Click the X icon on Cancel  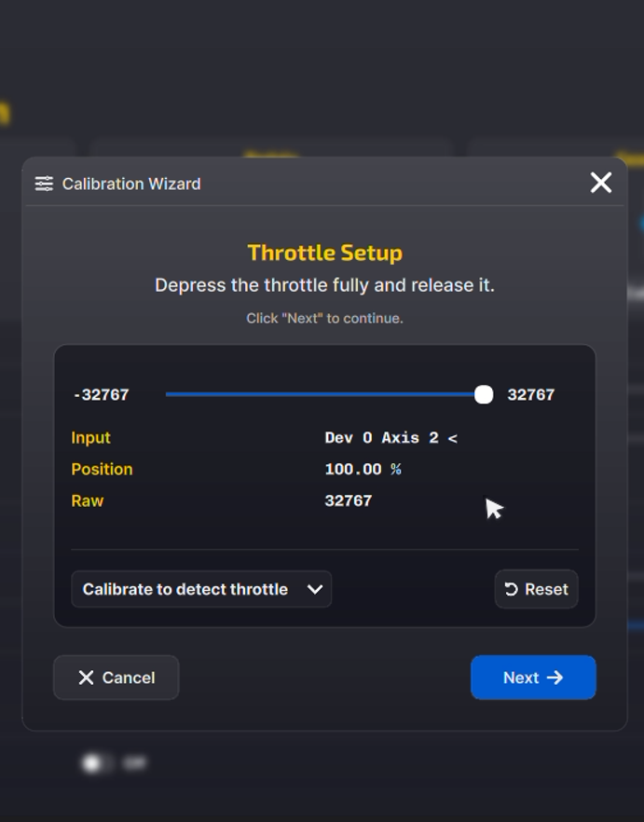(x=86, y=678)
